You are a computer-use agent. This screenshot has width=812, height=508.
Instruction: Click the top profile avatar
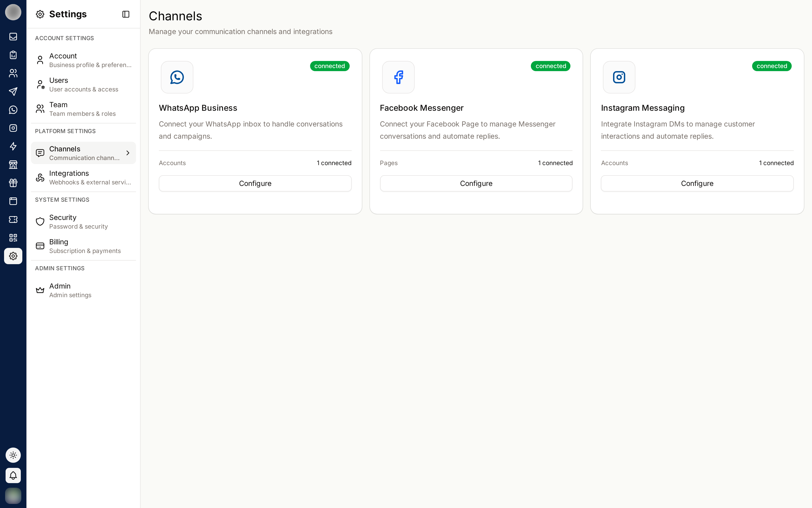click(13, 12)
